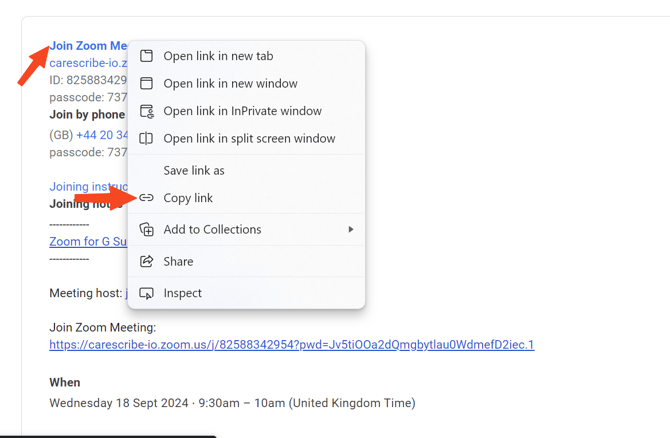Open the full carescribe-io.zoom.us meeting URL
The image size is (670, 438).
pos(291,345)
